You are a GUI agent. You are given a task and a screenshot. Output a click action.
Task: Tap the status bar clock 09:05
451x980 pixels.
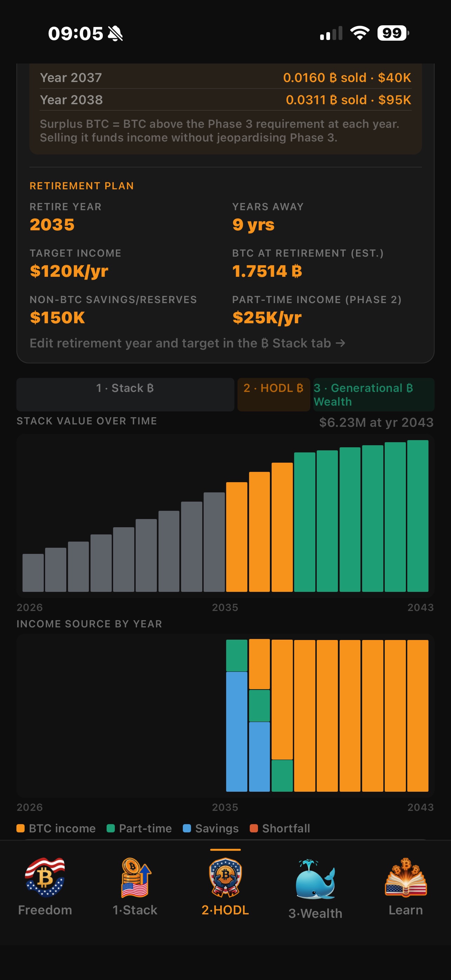pyautogui.click(x=76, y=34)
